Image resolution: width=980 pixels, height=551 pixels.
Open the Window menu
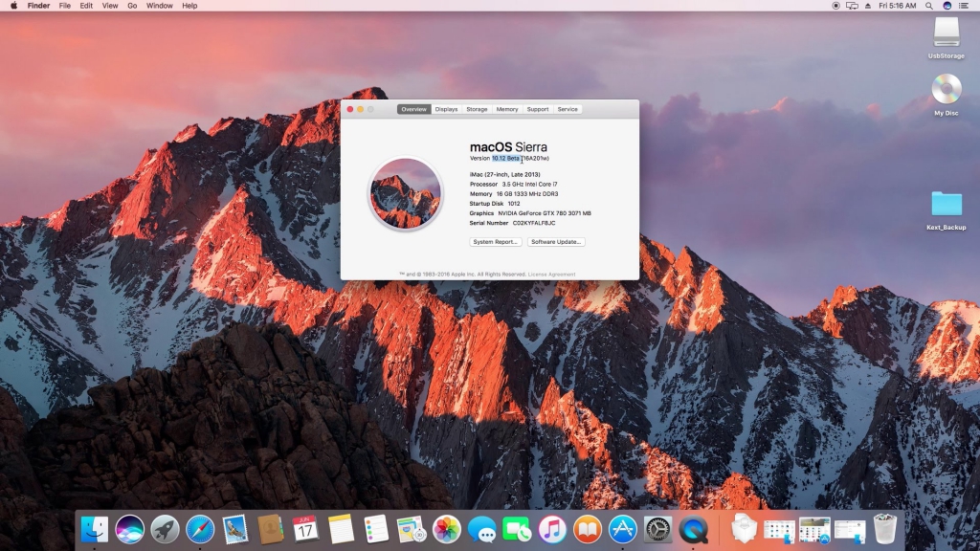(x=160, y=6)
